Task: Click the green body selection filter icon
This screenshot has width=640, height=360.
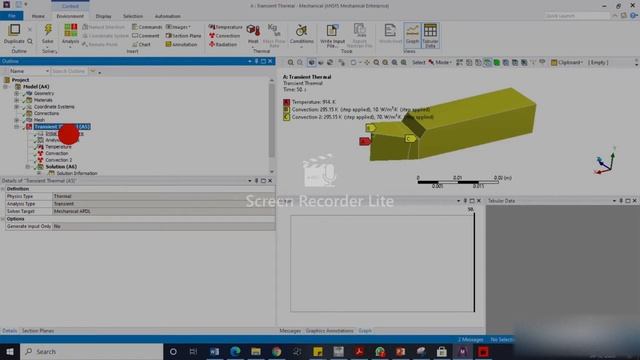Action: click(497, 62)
